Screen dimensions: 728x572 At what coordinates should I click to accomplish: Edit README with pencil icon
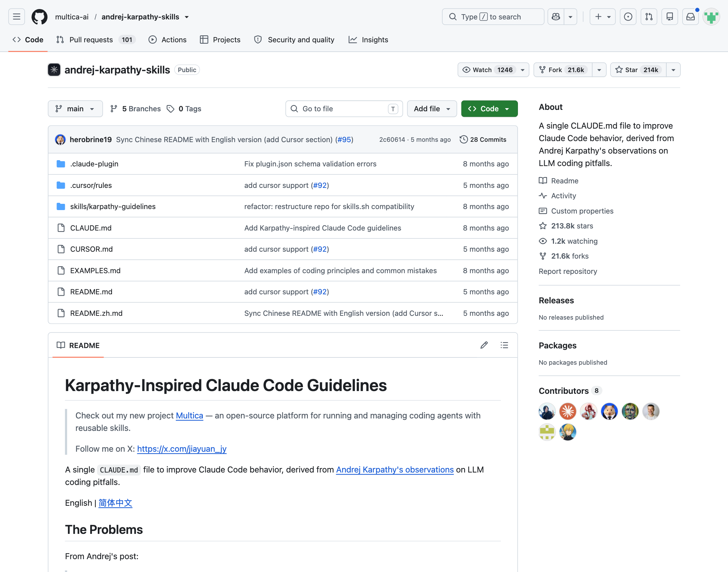[x=484, y=345]
